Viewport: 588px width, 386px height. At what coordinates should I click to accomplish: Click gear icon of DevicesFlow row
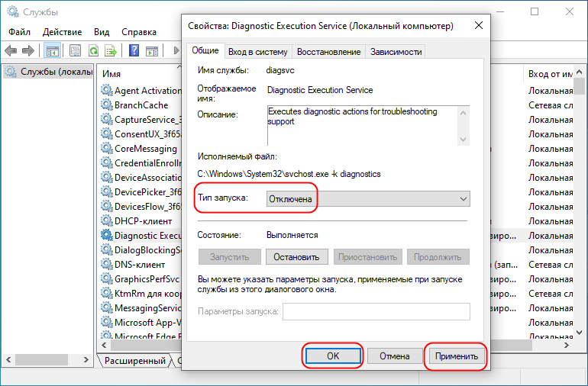107,207
